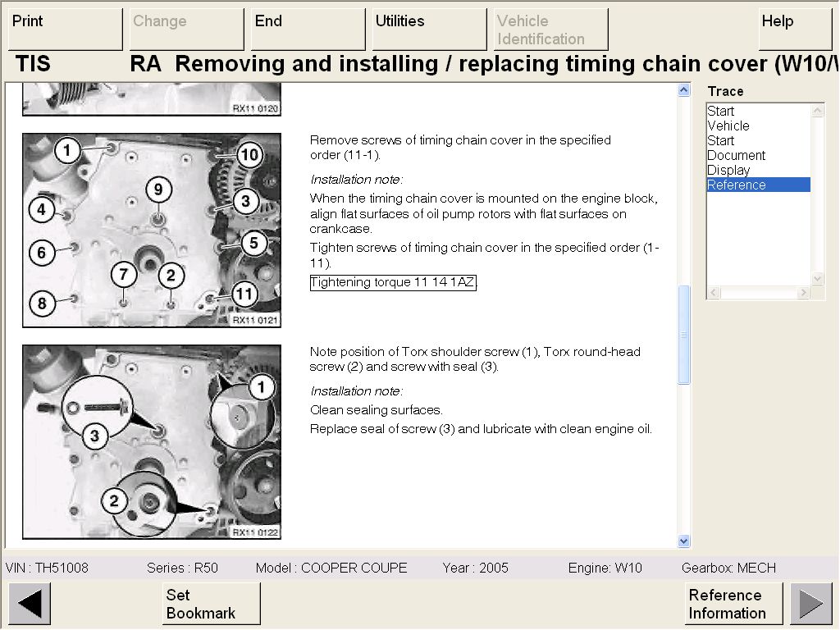Click the back arrow navigation button
840x630 pixels.
coord(30,604)
